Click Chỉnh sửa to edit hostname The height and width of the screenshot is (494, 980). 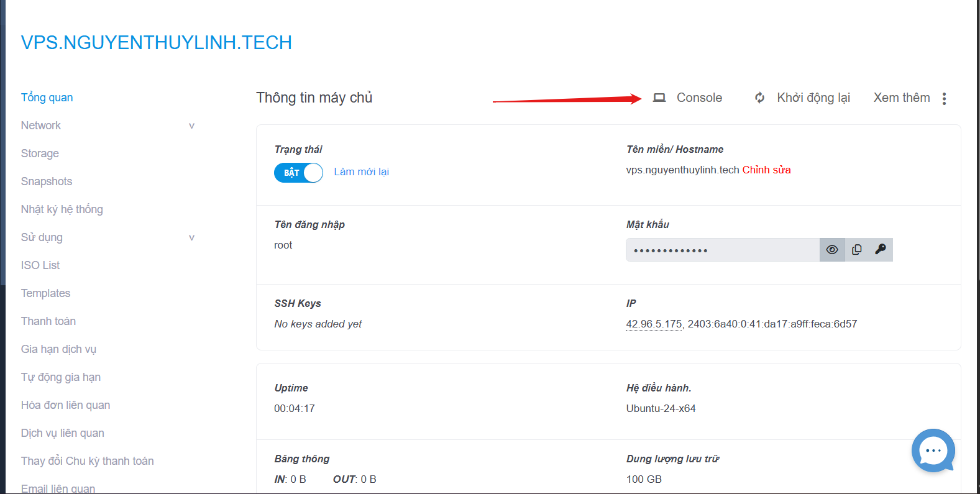click(766, 170)
